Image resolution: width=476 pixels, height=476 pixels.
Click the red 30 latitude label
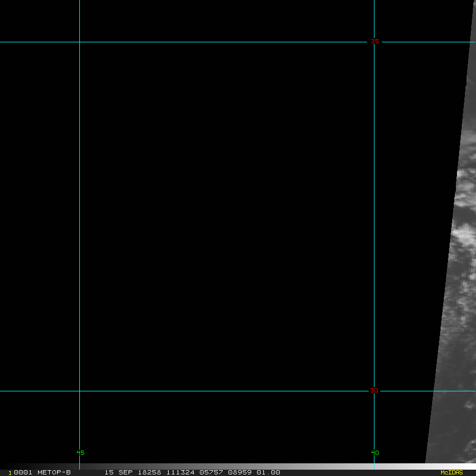point(374,390)
